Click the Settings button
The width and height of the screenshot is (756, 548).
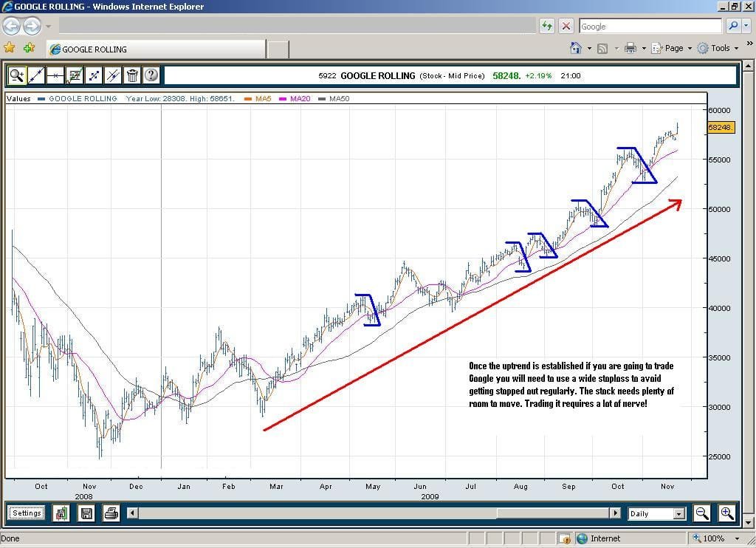[x=27, y=513]
